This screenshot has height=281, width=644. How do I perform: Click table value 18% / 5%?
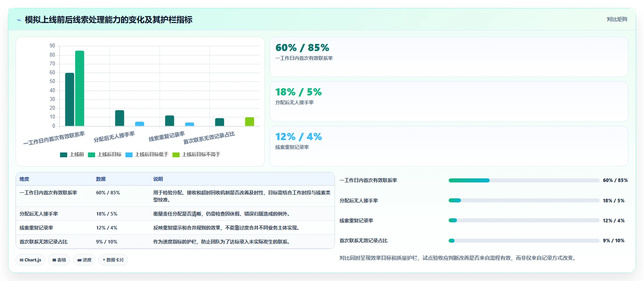click(107, 214)
